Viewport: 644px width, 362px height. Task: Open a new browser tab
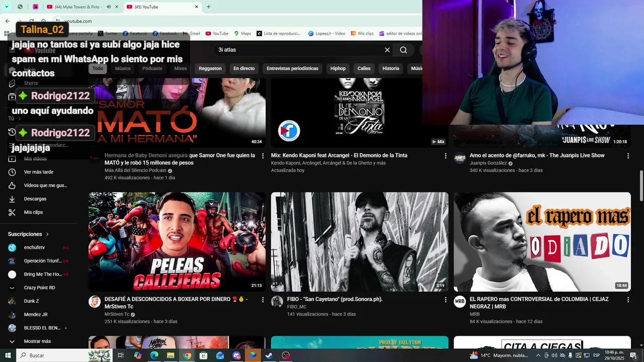[208, 7]
